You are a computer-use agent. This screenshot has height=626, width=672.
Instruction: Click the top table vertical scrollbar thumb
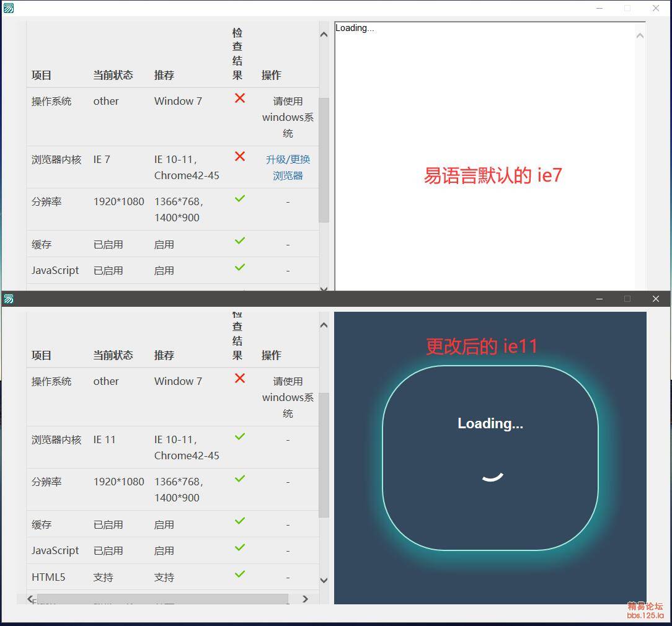[324, 161]
